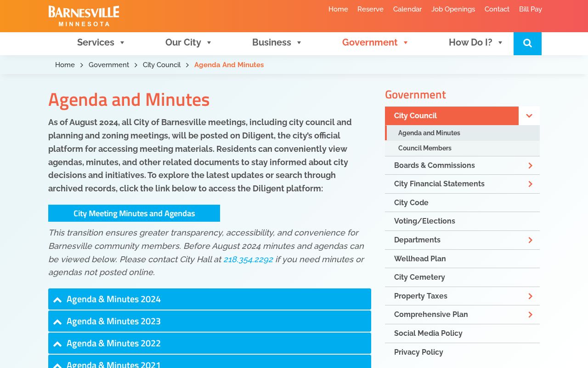Expand Comprehensive Plan chevron
This screenshot has height=368, width=588.
coord(530,315)
